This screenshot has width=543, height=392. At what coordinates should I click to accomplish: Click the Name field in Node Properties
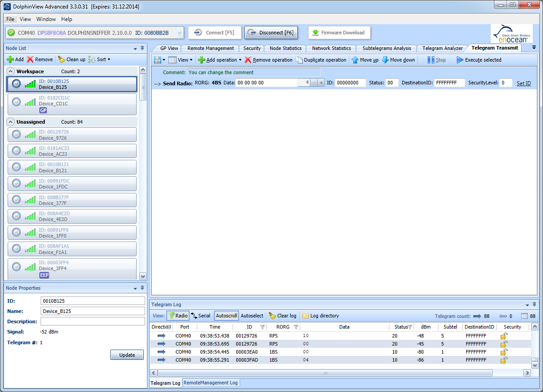pyautogui.click(x=93, y=311)
